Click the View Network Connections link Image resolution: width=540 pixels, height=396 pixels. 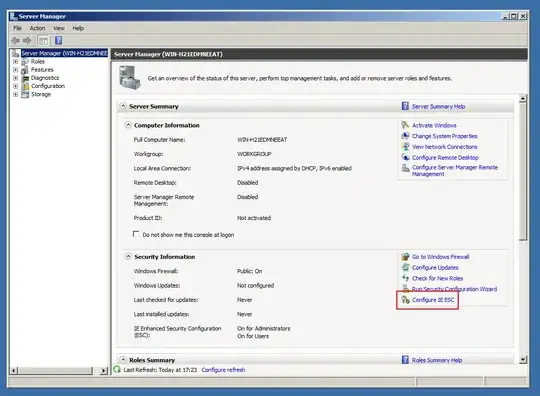coord(445,147)
